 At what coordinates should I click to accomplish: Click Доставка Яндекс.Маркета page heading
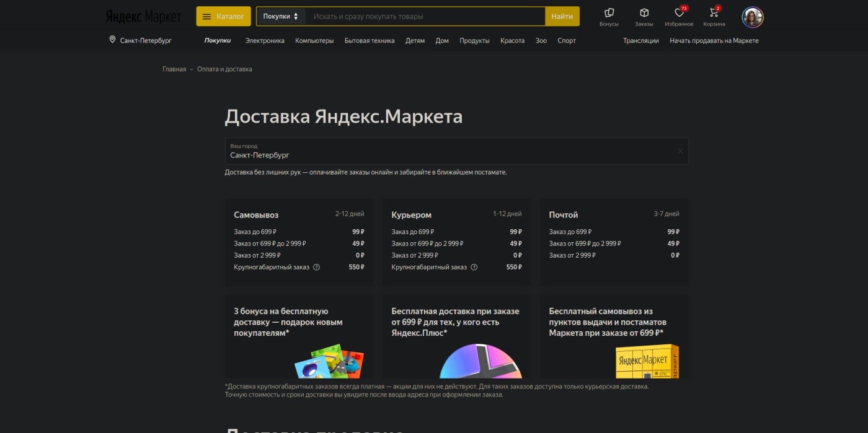click(343, 116)
